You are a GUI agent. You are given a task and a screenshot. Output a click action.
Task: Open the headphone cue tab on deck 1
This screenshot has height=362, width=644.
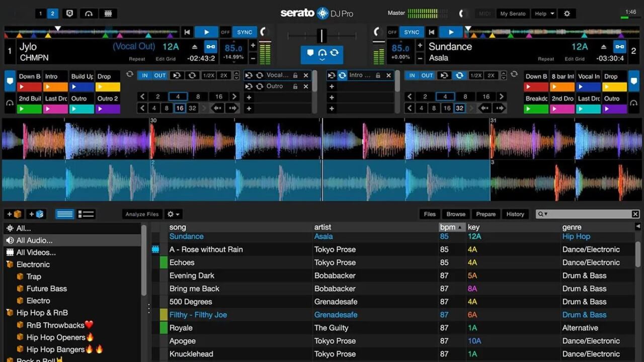click(x=10, y=103)
